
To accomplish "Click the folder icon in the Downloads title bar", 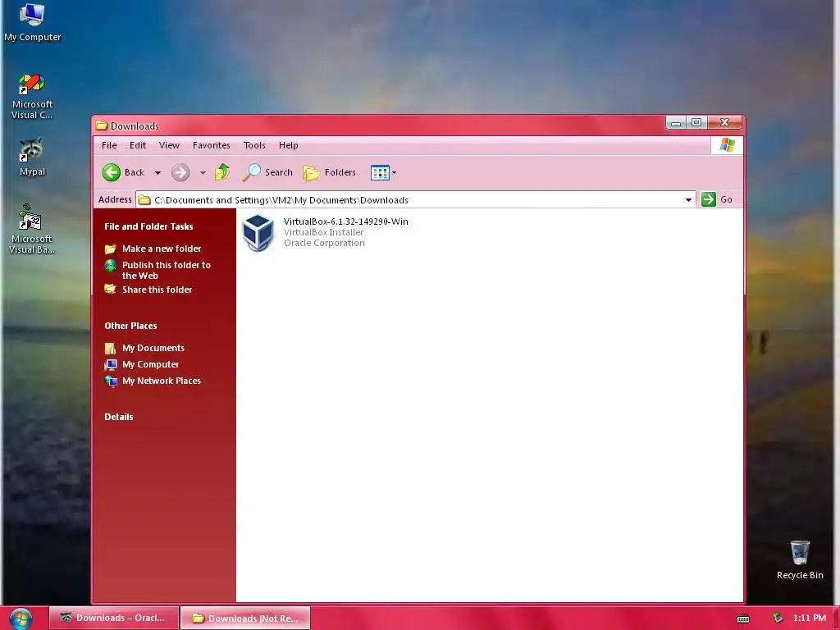I will [102, 126].
